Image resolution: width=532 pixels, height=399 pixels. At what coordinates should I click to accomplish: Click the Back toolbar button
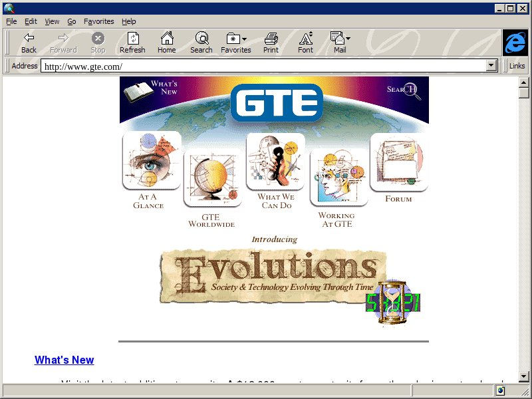(29, 43)
